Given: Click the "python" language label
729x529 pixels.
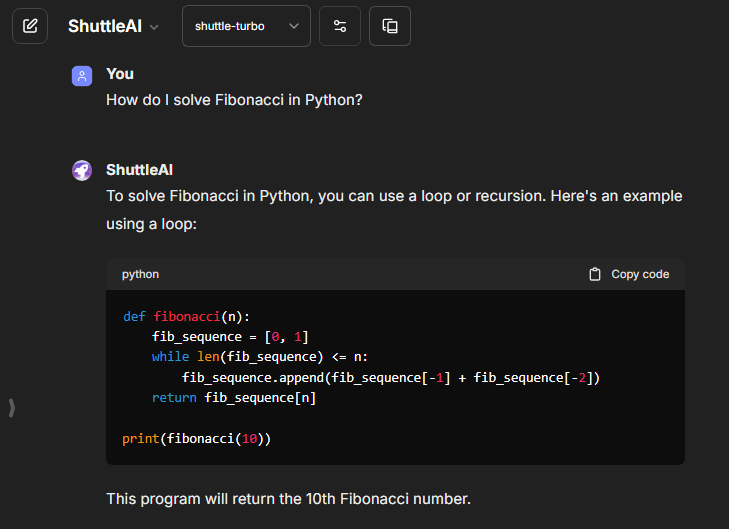Looking at the screenshot, I should pos(140,274).
